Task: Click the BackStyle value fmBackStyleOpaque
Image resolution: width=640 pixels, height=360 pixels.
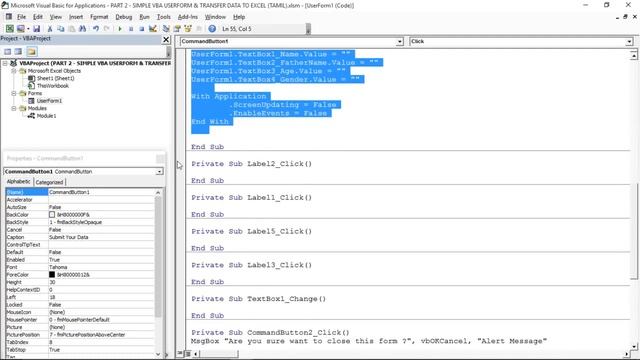Action: click(76, 222)
